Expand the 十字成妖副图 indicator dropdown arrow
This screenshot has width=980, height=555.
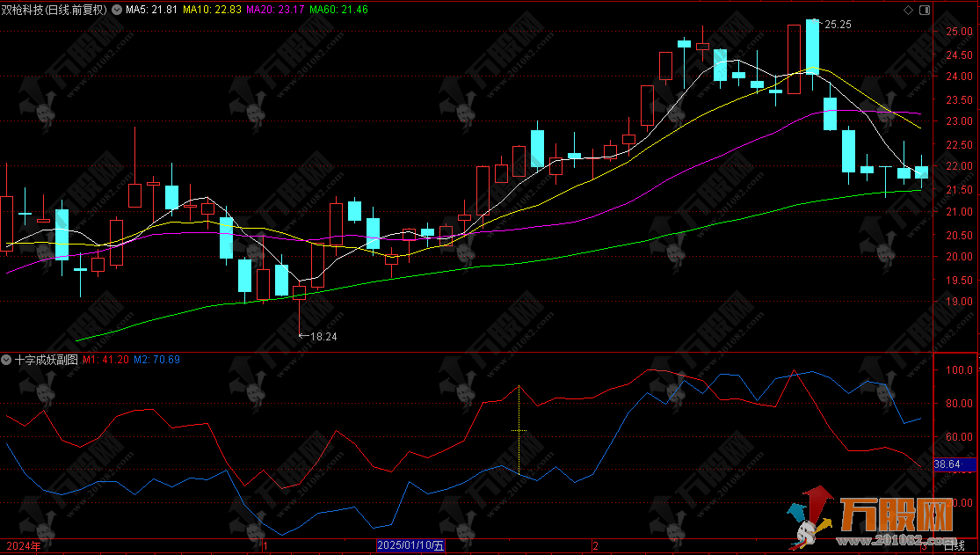(6, 360)
